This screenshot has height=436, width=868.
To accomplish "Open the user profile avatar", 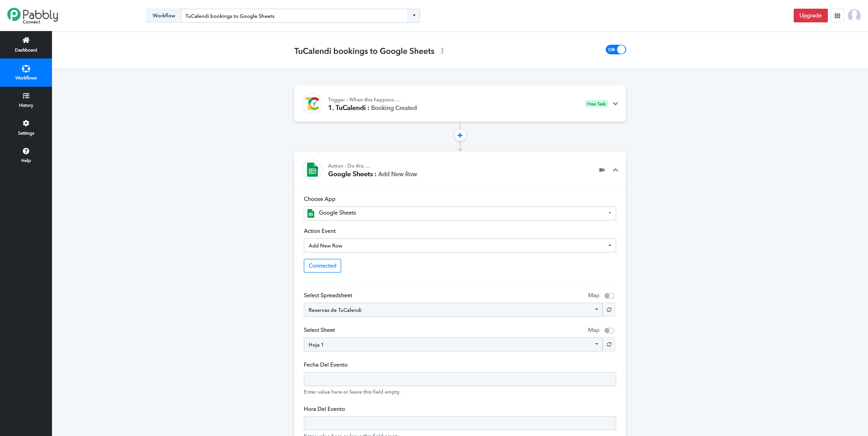I will click(x=854, y=16).
